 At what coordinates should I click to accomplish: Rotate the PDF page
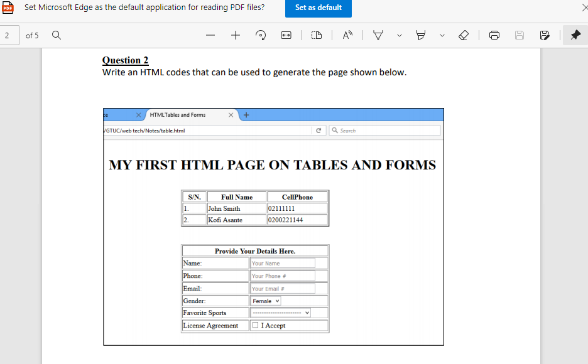(x=261, y=36)
